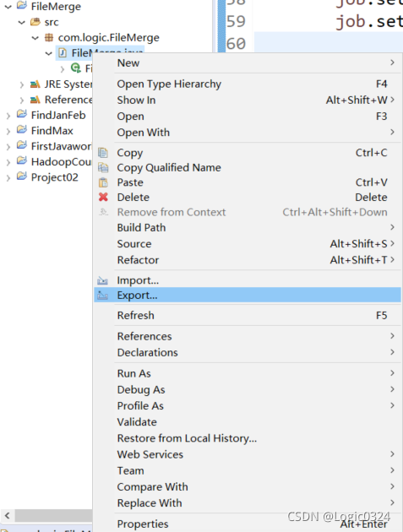
Task: Collapse the src folder node
Action: pyautogui.click(x=22, y=23)
